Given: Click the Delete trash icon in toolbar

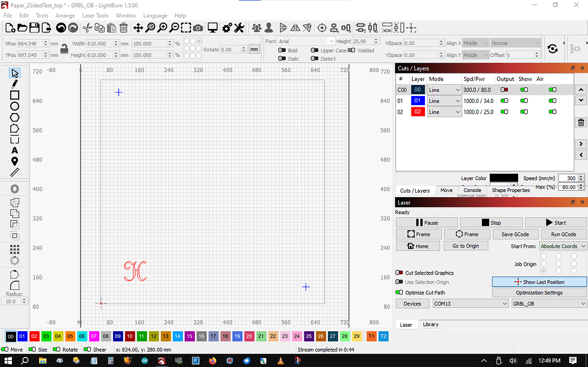Looking at the screenshot, I should point(124,28).
